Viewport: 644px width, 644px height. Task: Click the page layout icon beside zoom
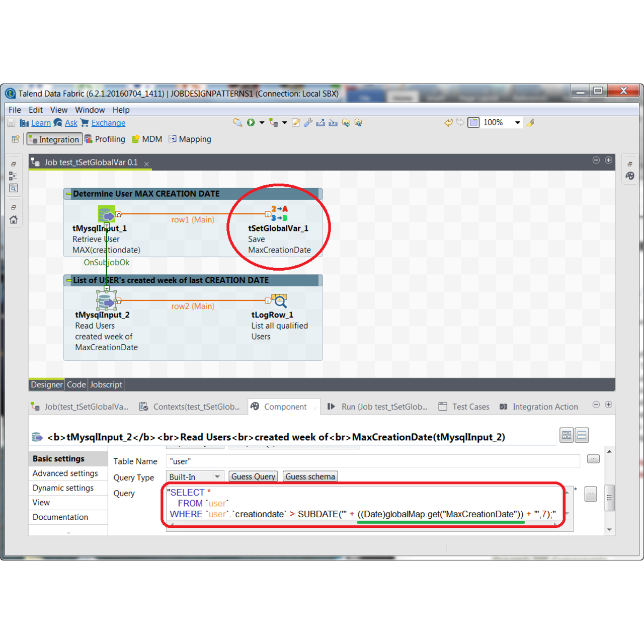[x=473, y=122]
